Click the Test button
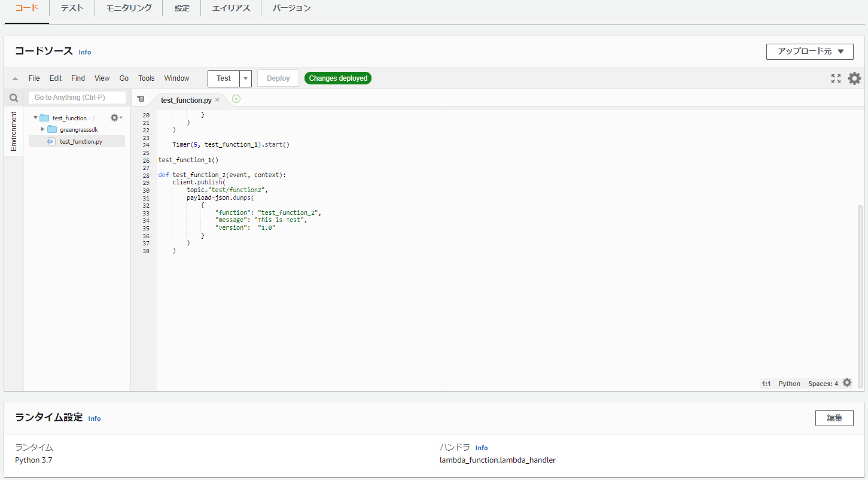Viewport: 868px width, 480px height. 224,78
